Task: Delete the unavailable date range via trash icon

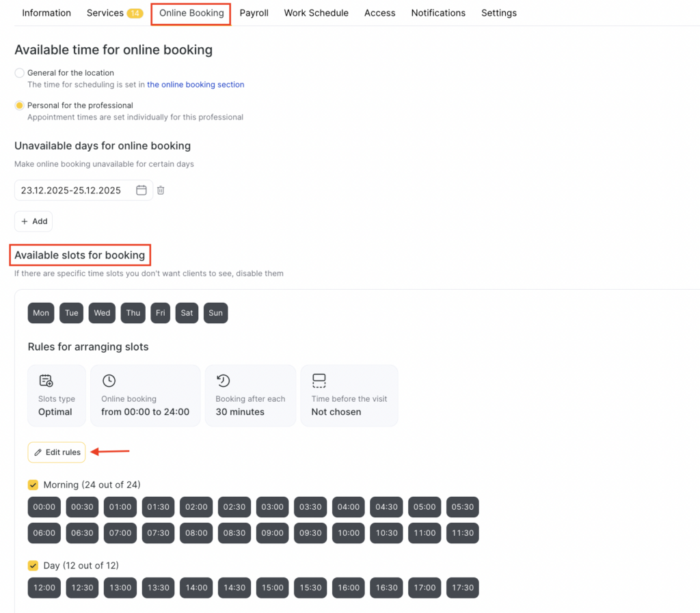Action: [161, 191]
